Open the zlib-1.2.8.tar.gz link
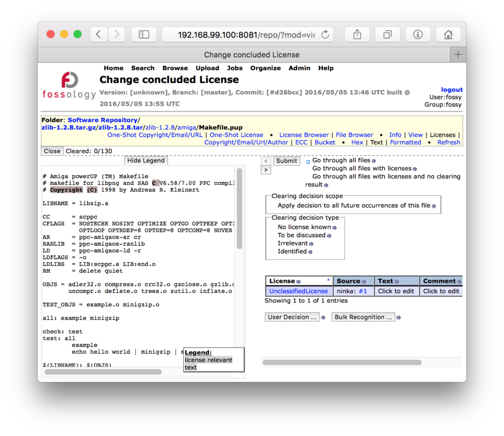This screenshot has height=436, width=504. [69, 127]
